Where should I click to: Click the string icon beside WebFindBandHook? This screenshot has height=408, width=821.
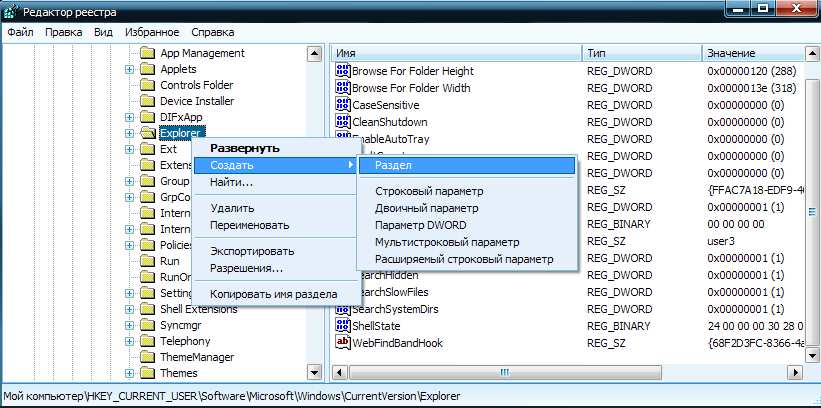(x=343, y=343)
